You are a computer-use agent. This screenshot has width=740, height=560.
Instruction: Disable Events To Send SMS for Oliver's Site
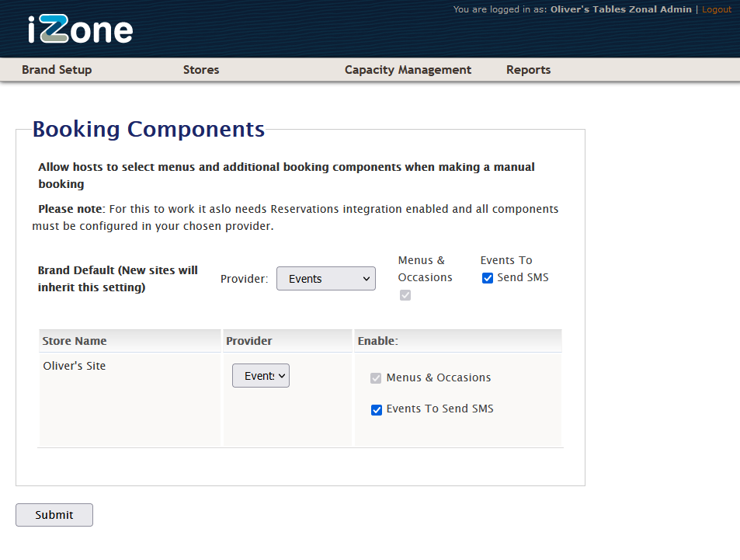(x=377, y=409)
